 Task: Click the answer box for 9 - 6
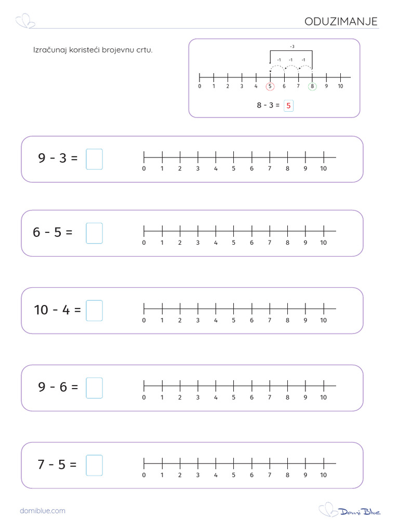pyautogui.click(x=95, y=388)
